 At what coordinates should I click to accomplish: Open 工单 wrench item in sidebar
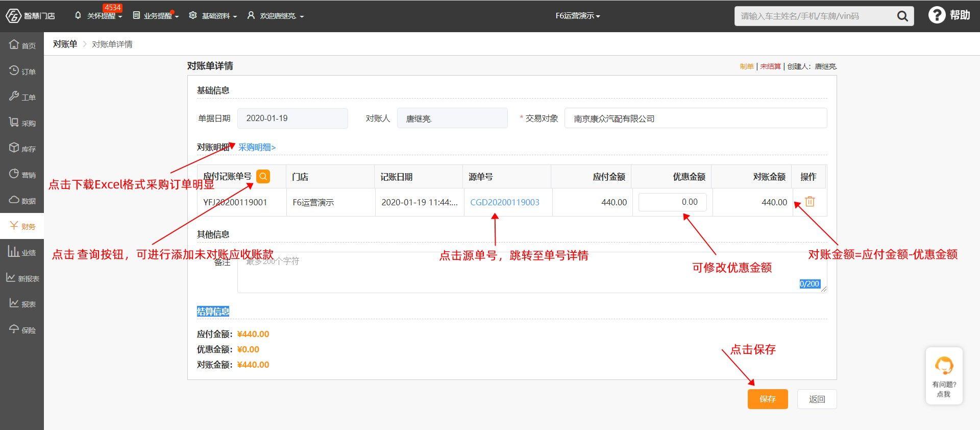[22, 97]
